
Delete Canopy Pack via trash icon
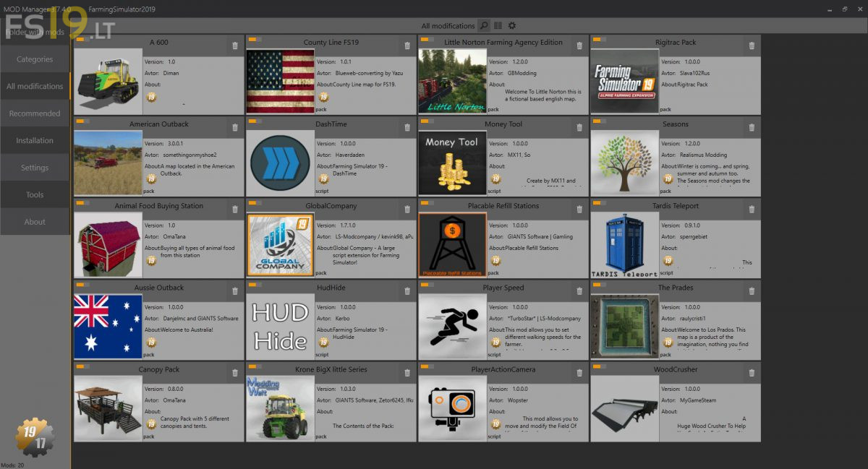(235, 372)
